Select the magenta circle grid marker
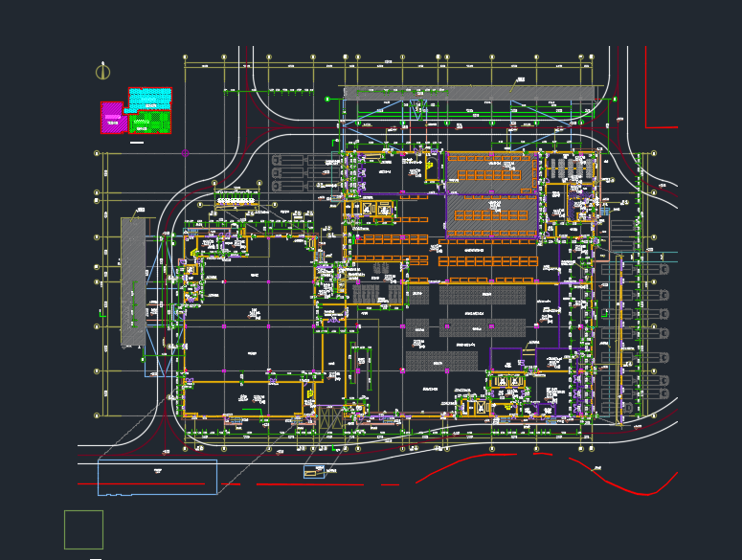The width and height of the screenshot is (742, 560). click(x=185, y=153)
